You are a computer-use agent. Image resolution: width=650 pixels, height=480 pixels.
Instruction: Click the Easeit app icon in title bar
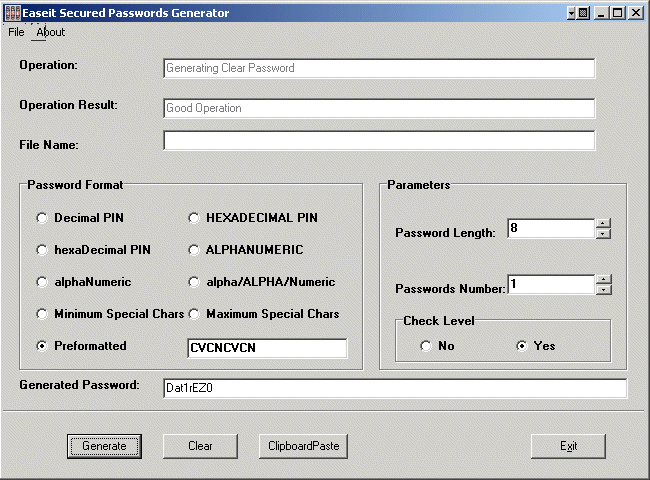12,13
